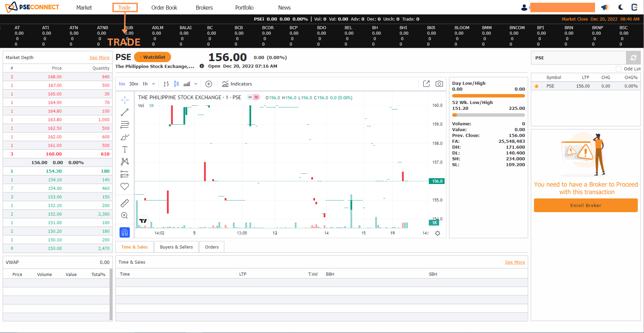Open the chart type dropdown arrow
Screen dimensions: 644x333
click(x=196, y=83)
